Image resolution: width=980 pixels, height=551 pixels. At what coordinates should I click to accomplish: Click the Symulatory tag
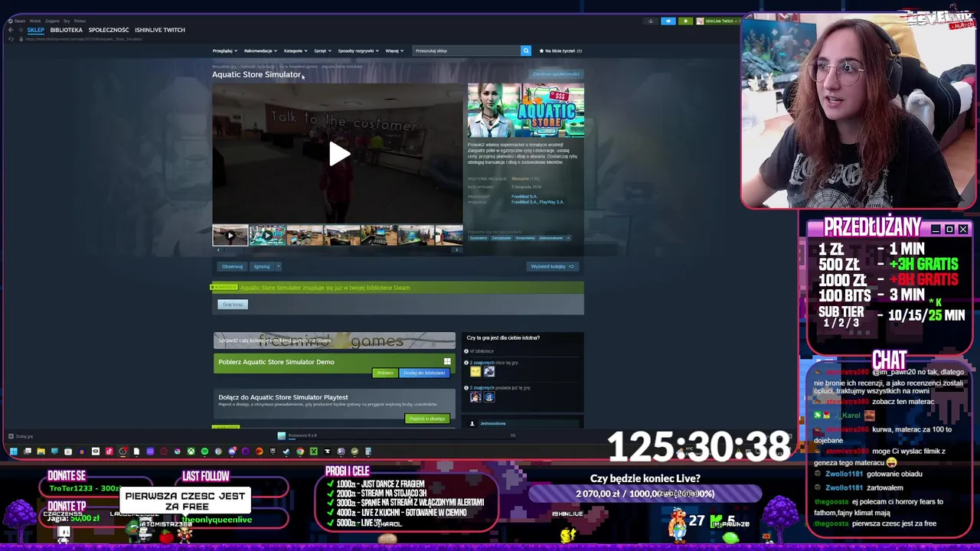479,238
